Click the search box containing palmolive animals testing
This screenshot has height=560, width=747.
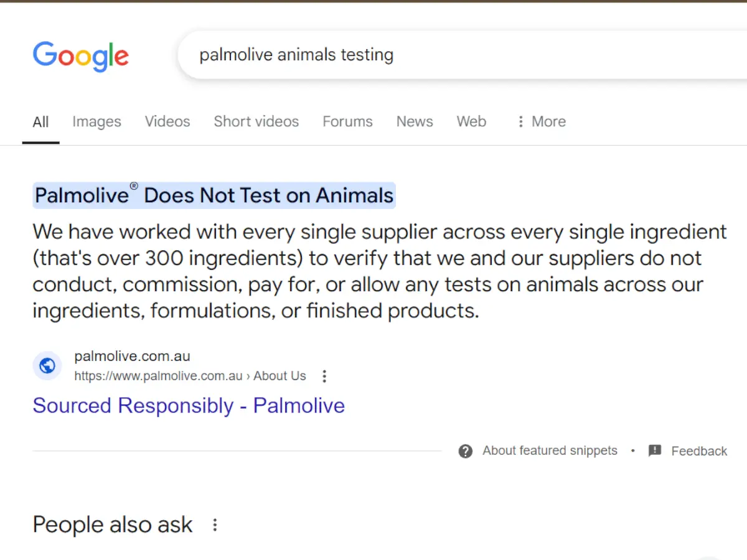(436, 55)
